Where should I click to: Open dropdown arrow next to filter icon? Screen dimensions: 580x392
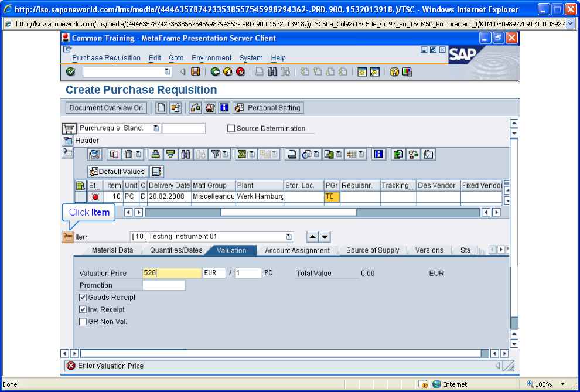coord(226,154)
